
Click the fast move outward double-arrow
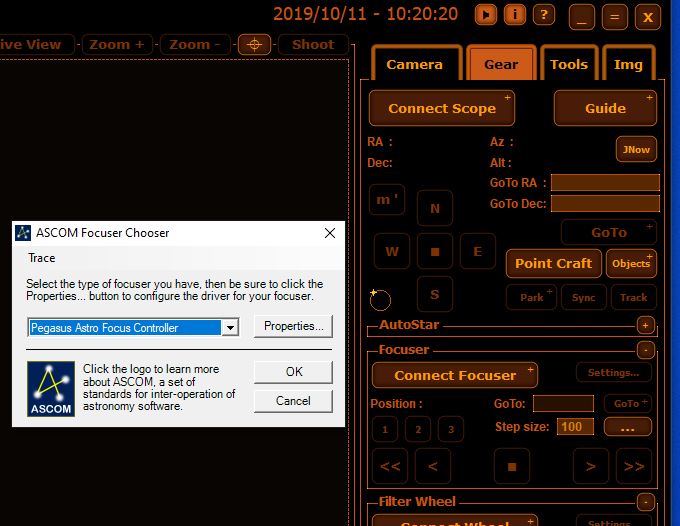pos(634,466)
